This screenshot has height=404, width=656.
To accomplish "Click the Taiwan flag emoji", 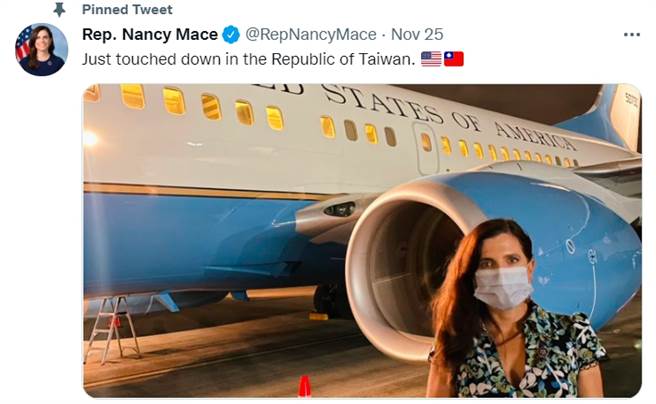I will click(x=454, y=59).
